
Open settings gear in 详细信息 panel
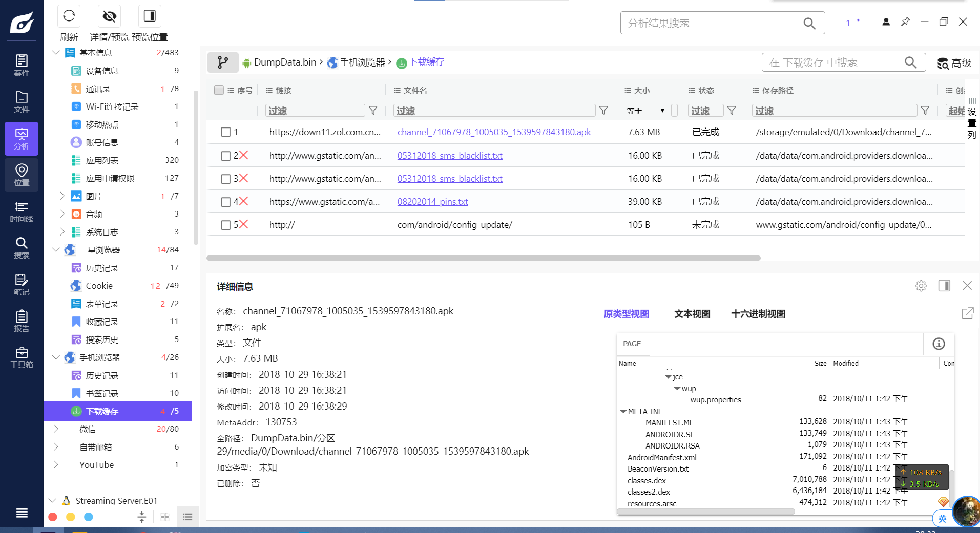(921, 286)
